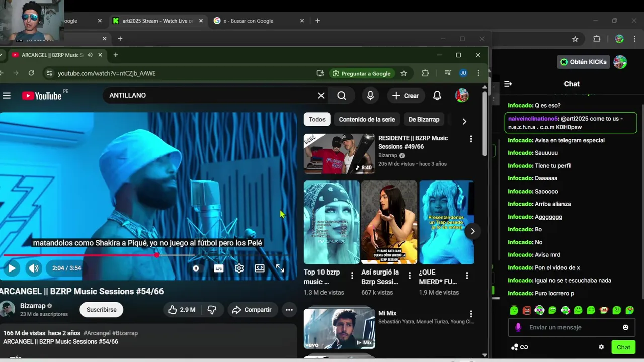Viewport: 644px width, 362px height.
Task: Open the Bizarrap channel name link
Action: [x=33, y=306]
